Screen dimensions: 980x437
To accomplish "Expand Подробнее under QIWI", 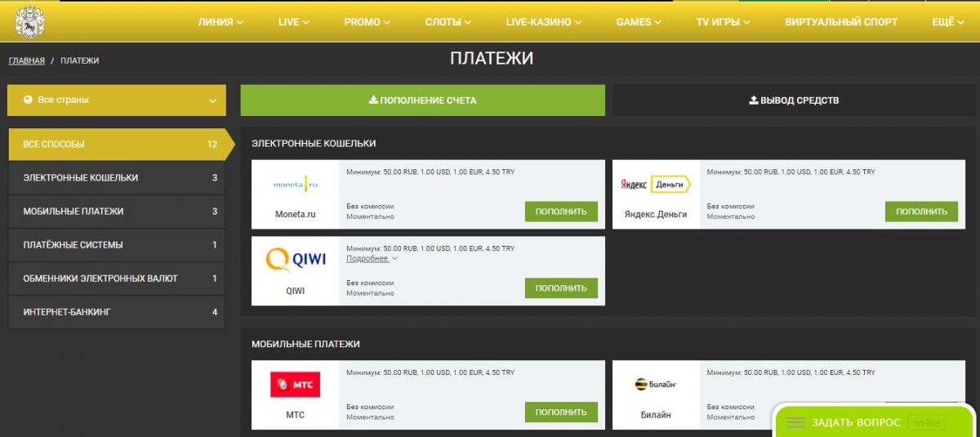I will tap(372, 258).
